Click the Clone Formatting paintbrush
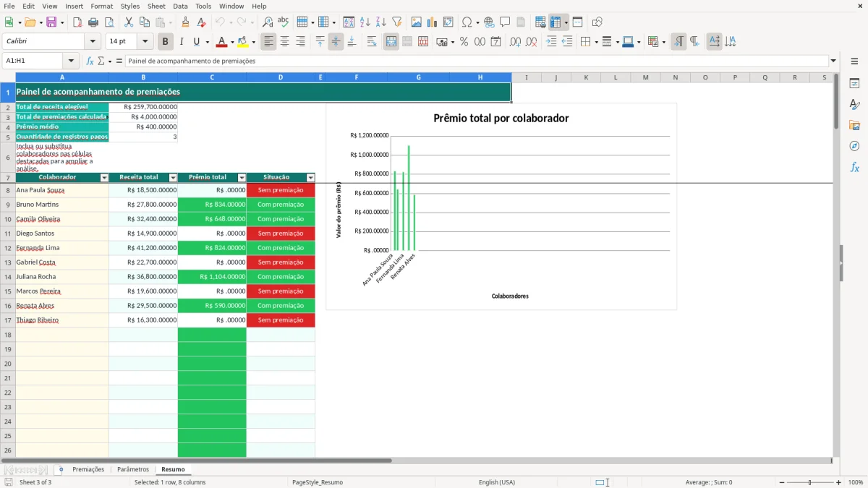 [x=185, y=22]
